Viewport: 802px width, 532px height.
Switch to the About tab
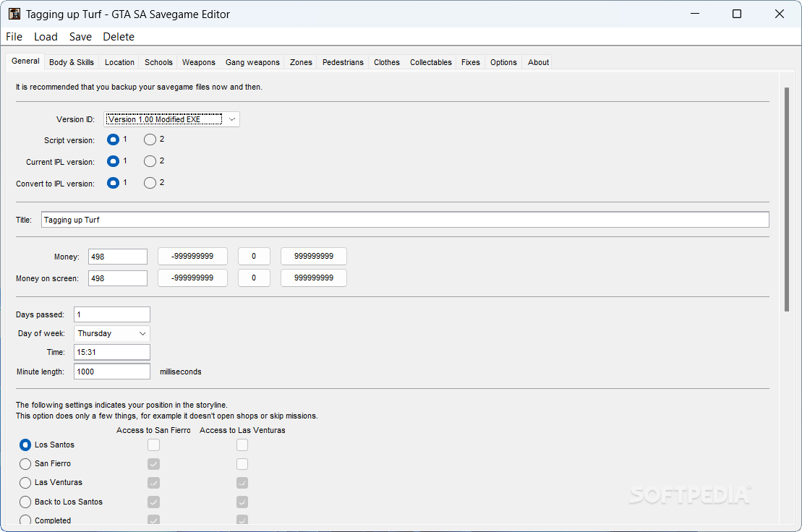[x=538, y=62]
